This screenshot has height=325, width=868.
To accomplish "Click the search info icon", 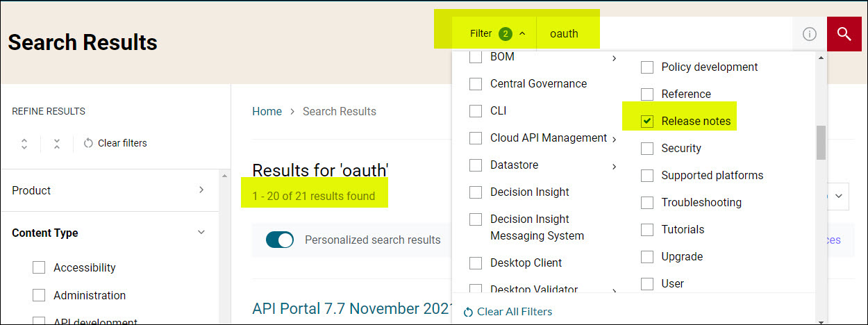I will point(809,34).
